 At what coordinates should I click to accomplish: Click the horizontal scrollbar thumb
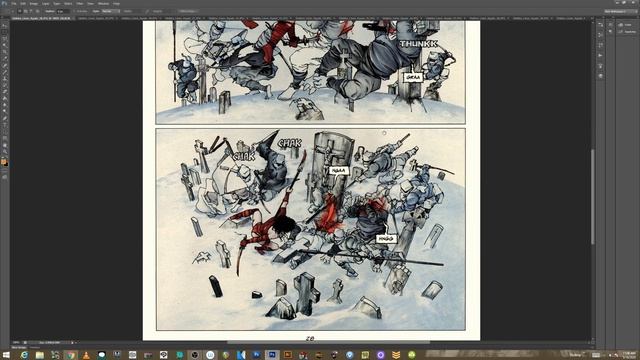coord(329,342)
